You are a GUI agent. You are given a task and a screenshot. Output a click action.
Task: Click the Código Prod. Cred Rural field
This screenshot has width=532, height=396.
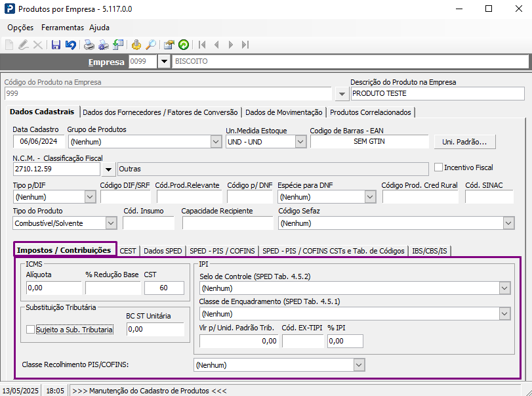click(x=420, y=197)
